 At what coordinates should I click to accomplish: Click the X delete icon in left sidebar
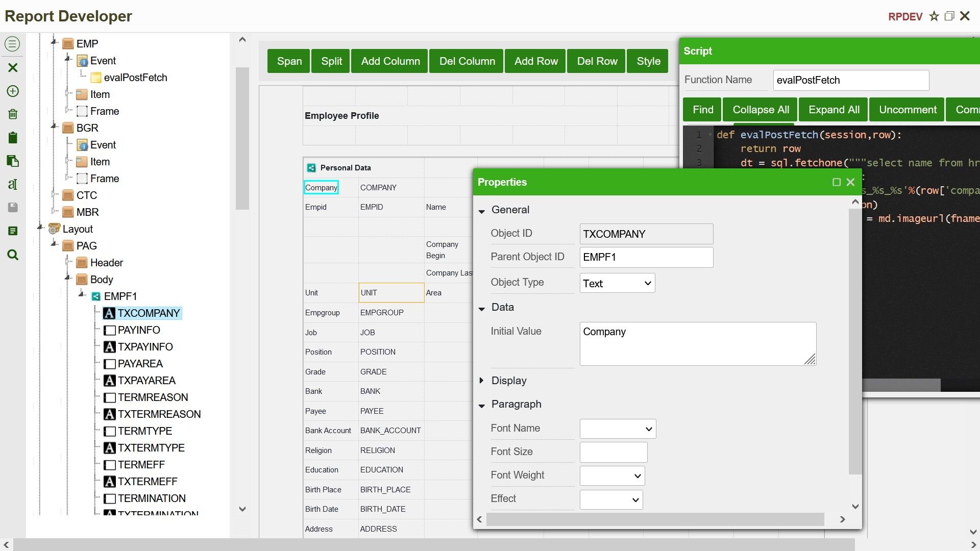(13, 67)
